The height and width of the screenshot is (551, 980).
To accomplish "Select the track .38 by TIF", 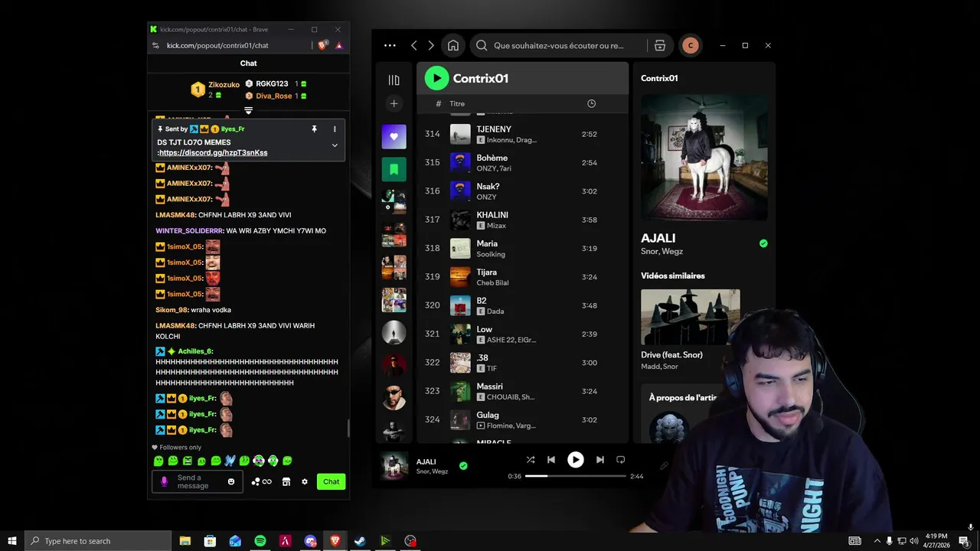I will click(522, 363).
